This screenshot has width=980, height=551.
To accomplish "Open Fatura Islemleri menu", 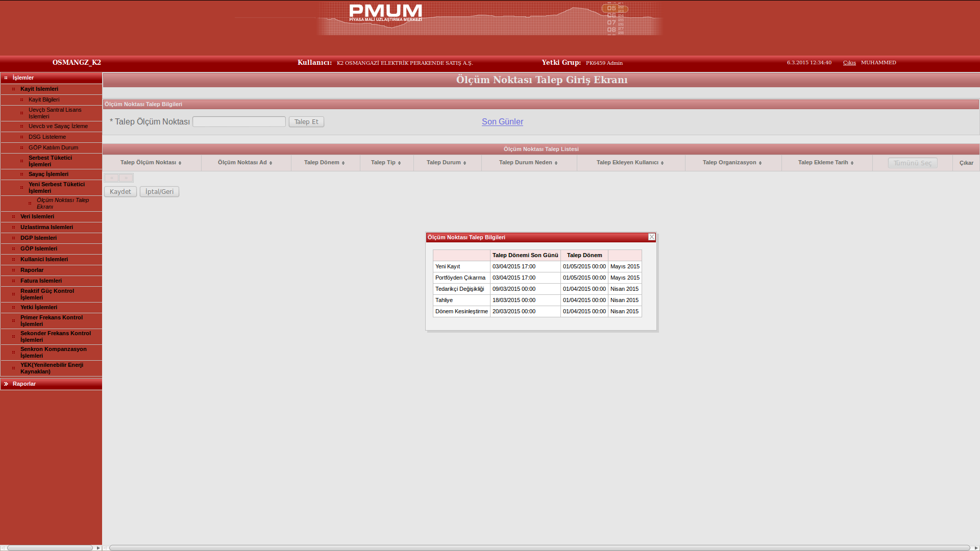I will [41, 281].
